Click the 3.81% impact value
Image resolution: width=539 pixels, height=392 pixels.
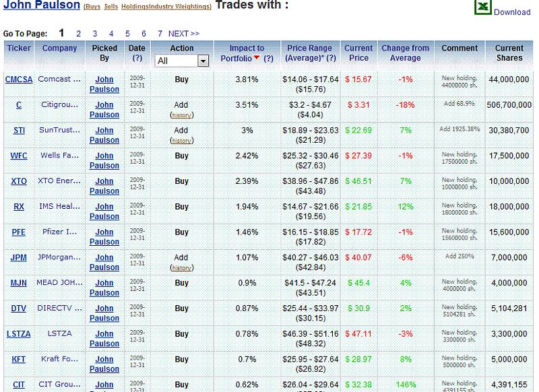[247, 79]
